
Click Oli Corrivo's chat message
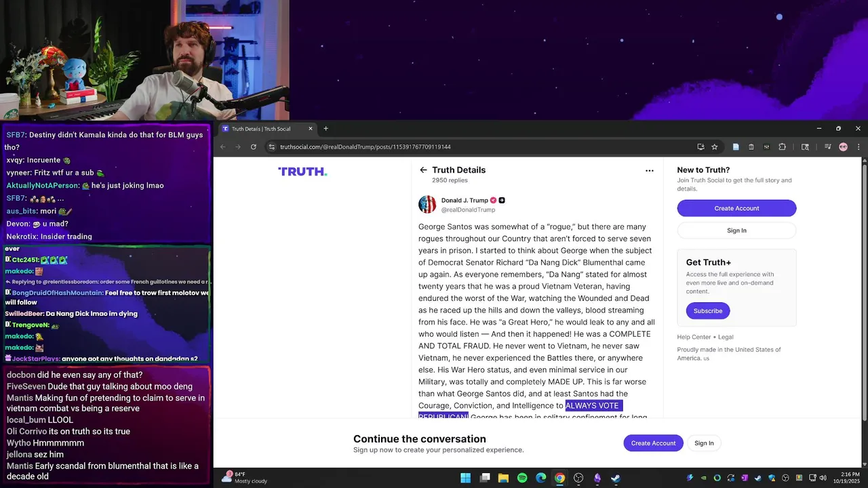[68, 431]
